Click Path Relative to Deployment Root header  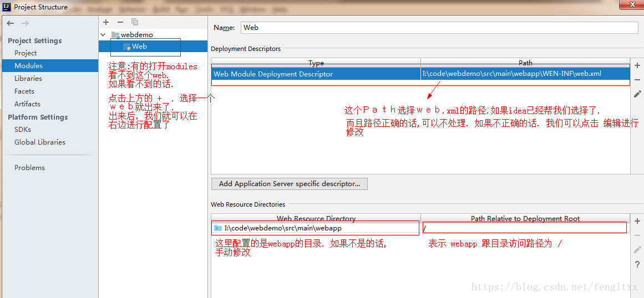(525, 218)
